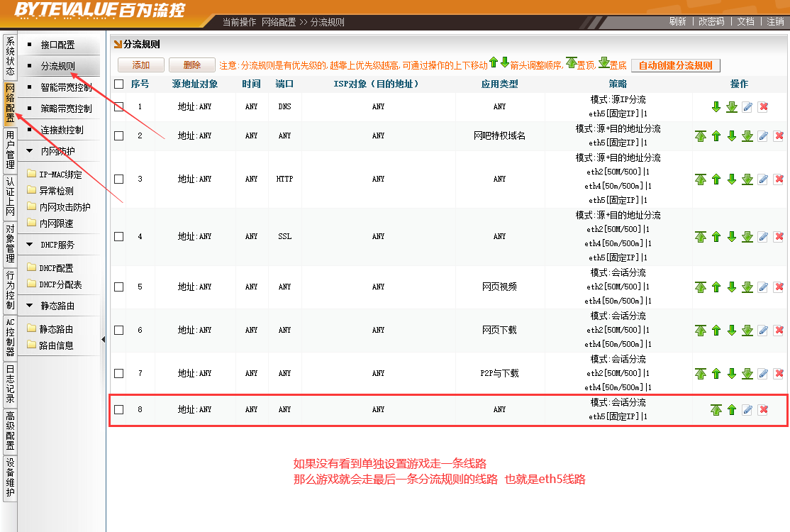Click the 添加 button

click(141, 65)
